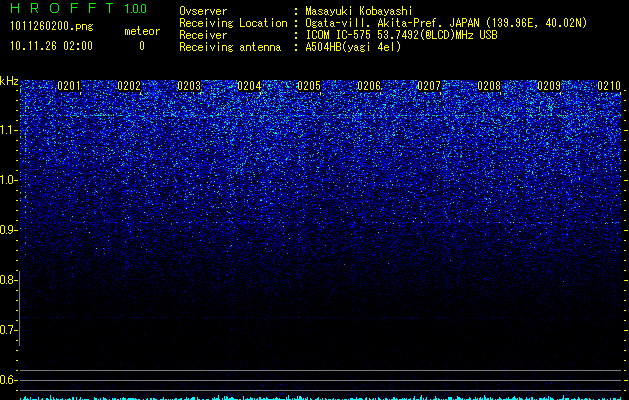The image size is (629, 400).
Task: Click the filename 1011260200.png
Action: 52,26
